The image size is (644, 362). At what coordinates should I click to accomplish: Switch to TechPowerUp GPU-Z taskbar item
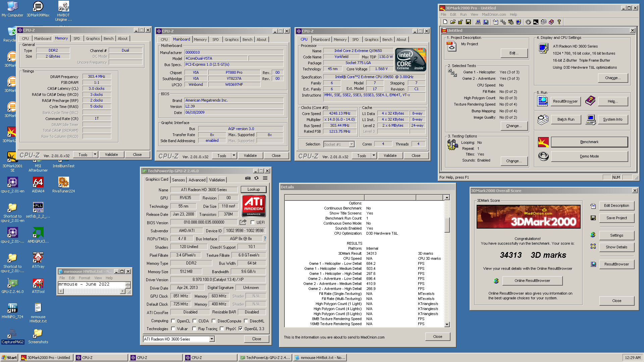265,358
